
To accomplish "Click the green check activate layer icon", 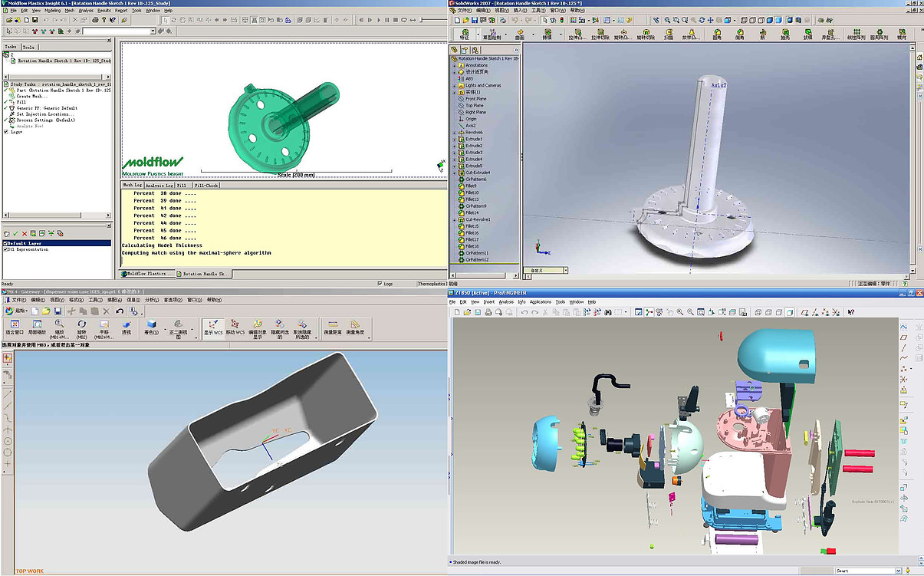I will click(x=15, y=233).
